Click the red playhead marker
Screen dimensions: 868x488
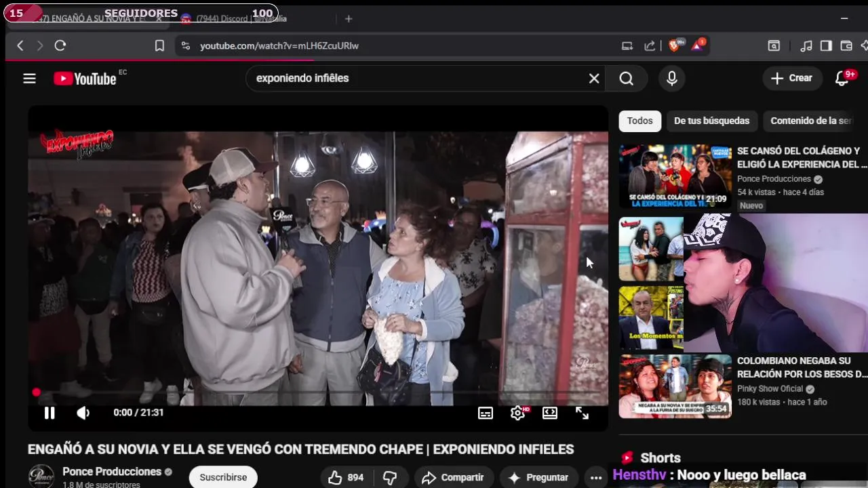[x=36, y=392]
